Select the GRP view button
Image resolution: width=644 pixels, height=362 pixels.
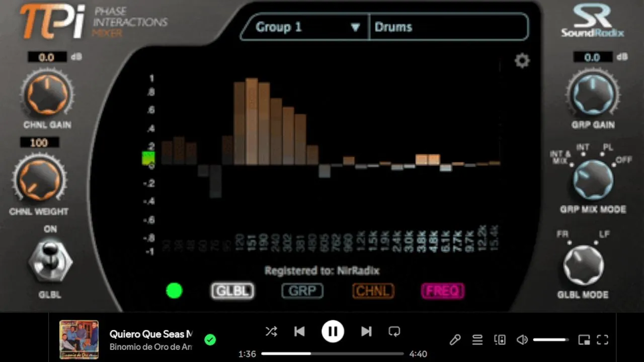[x=302, y=291]
